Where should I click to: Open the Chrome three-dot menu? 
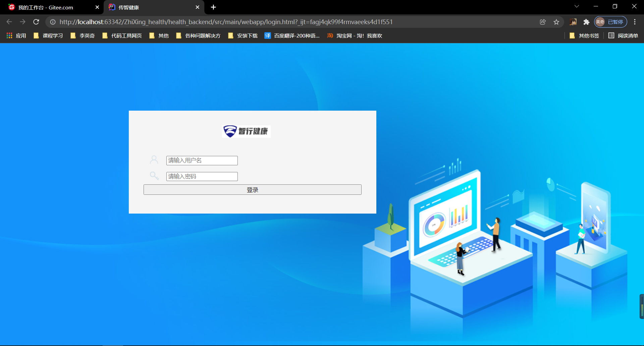tap(635, 22)
